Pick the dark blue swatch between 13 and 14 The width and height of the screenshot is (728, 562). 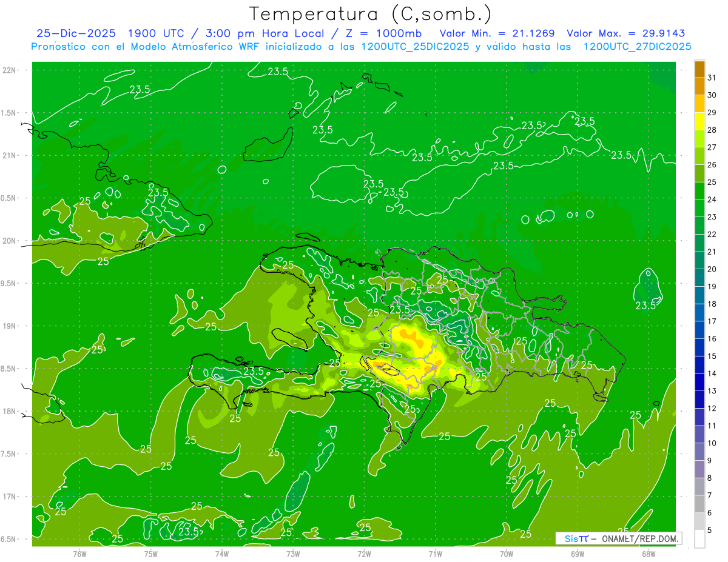click(x=699, y=382)
